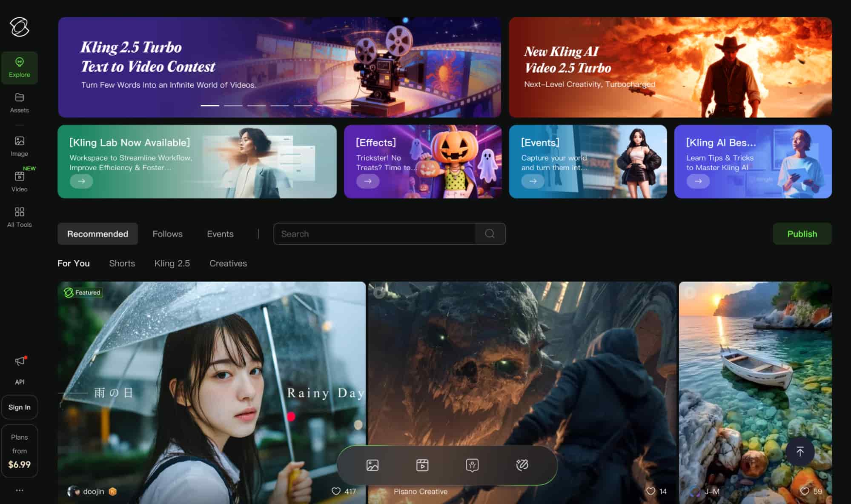The height and width of the screenshot is (504, 851).
Task: Jump to the second carousel indicator dot
Action: coord(234,105)
